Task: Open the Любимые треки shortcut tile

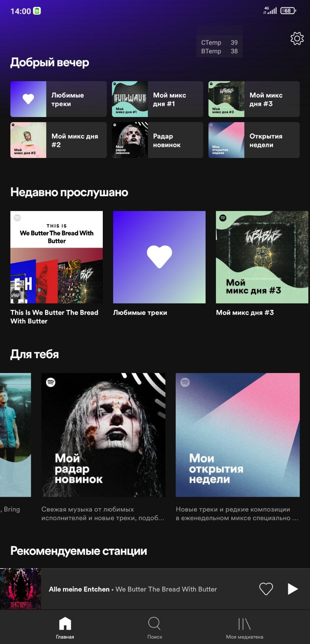Action: [x=58, y=99]
